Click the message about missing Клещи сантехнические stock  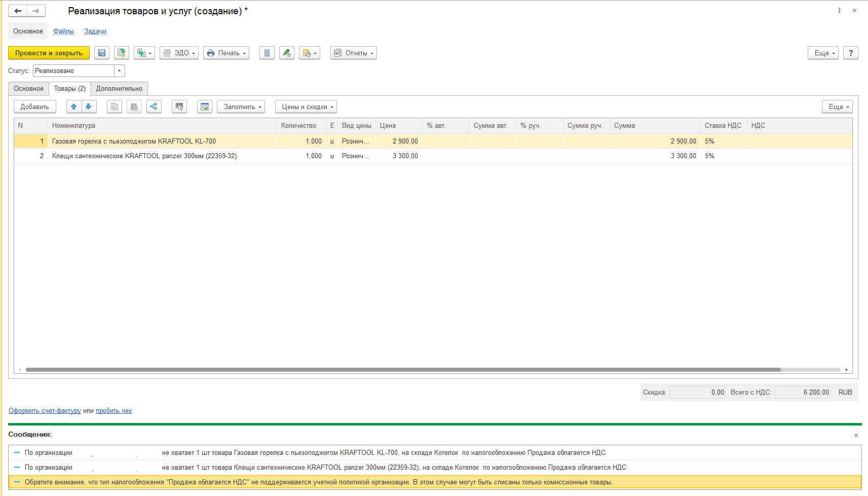(435, 468)
